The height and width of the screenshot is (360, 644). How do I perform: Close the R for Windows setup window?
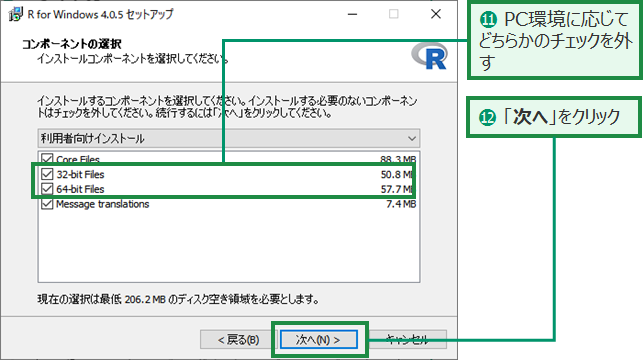436,14
